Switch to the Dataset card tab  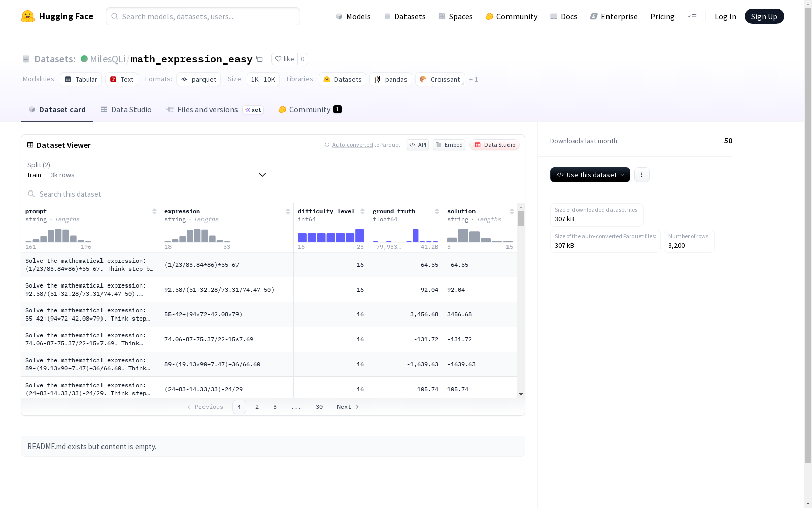57,109
